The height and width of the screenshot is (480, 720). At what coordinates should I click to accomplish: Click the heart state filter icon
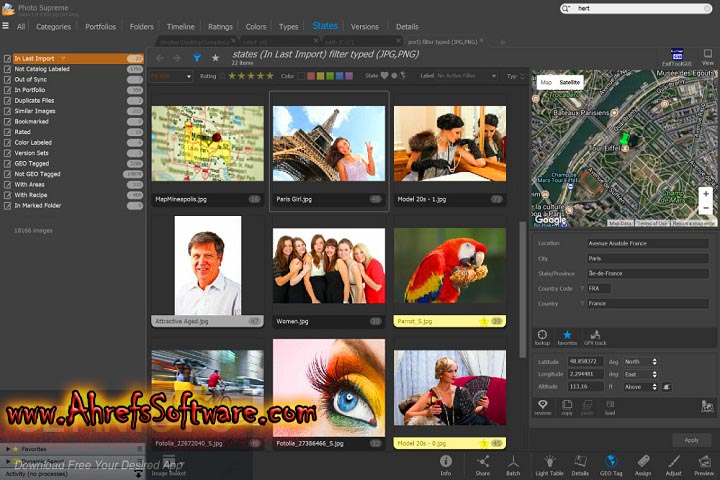click(384, 76)
